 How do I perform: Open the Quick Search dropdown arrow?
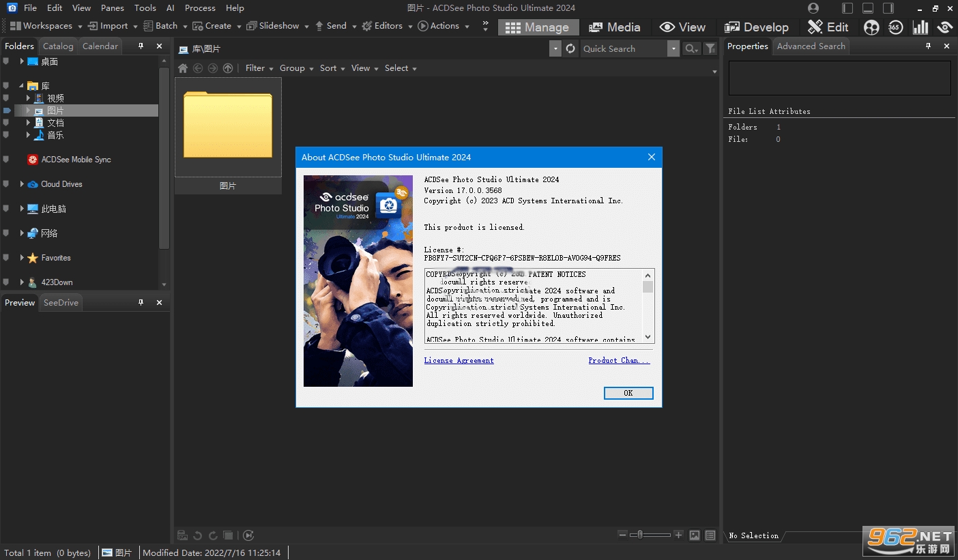(673, 48)
